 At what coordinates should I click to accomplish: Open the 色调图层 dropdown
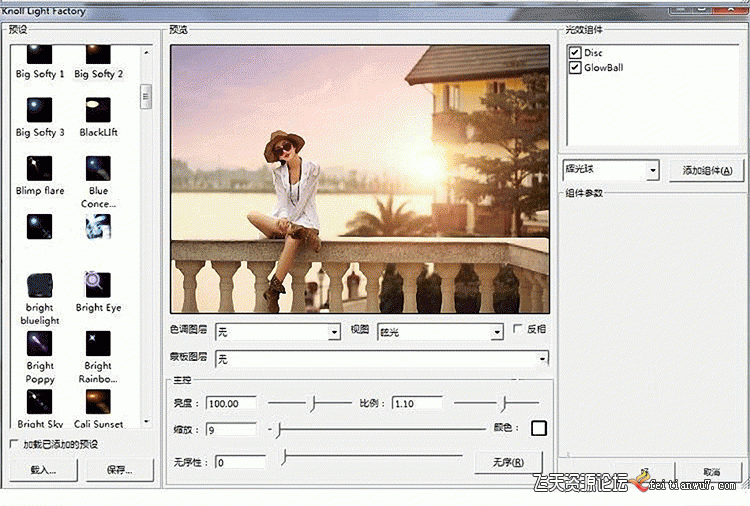[x=334, y=332]
